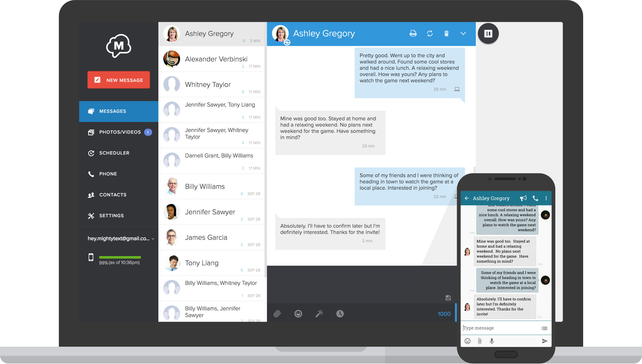642x364 pixels.
Task: Click the delete conversation trash icon
Action: [x=446, y=34]
